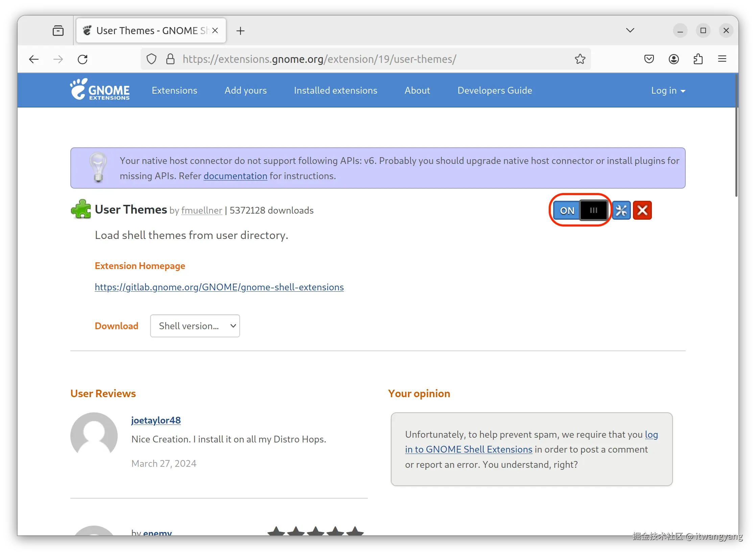This screenshot has height=555, width=756.
Task: Click the Firefox account icon
Action: pos(674,59)
